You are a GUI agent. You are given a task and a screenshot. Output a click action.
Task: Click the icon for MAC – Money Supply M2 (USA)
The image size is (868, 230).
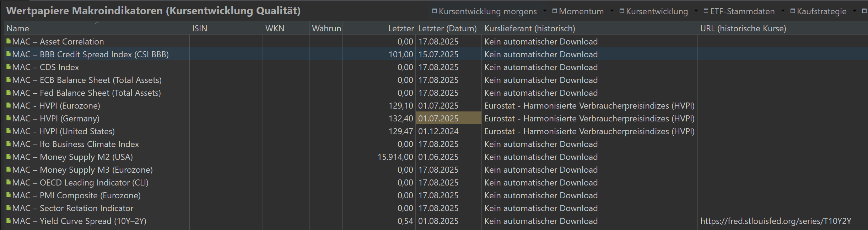click(9, 157)
